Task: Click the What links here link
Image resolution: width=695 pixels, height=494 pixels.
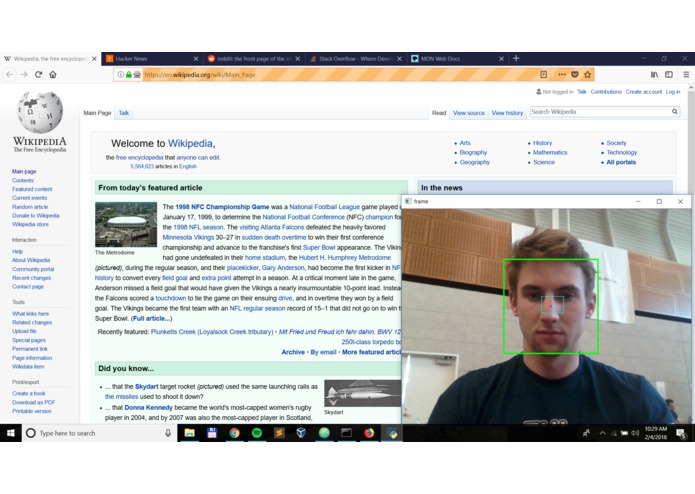Action: [30, 314]
